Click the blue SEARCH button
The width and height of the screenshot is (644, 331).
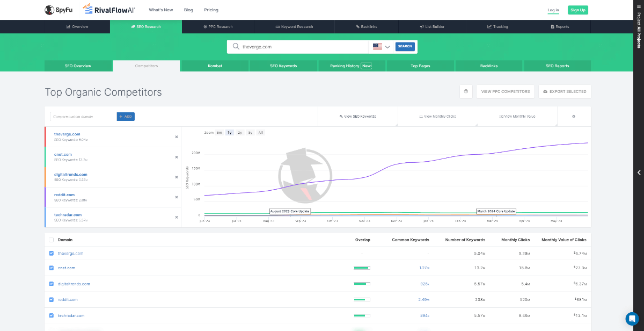click(405, 46)
